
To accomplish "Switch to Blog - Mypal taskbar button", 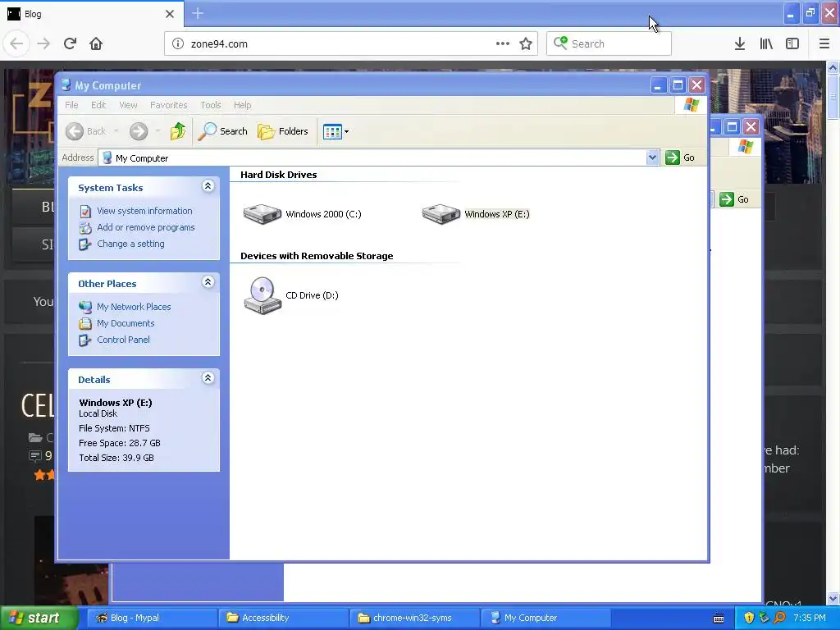I will coord(152,618).
